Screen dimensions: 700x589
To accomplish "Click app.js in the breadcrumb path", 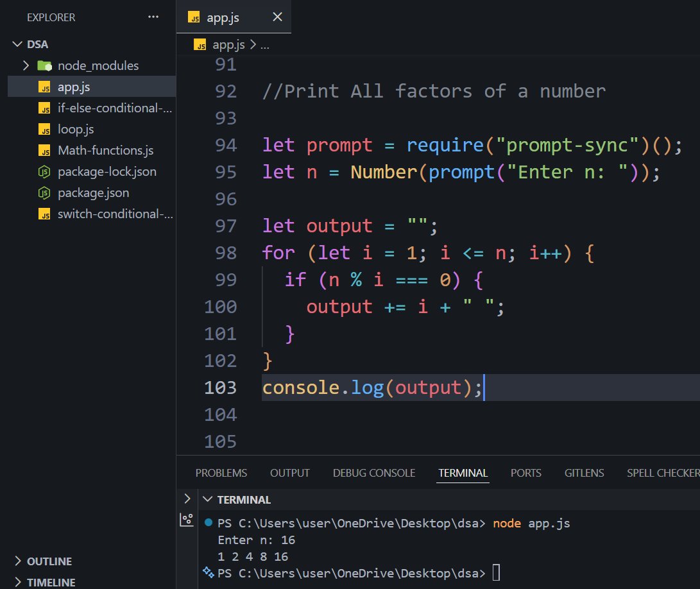I will click(x=228, y=45).
